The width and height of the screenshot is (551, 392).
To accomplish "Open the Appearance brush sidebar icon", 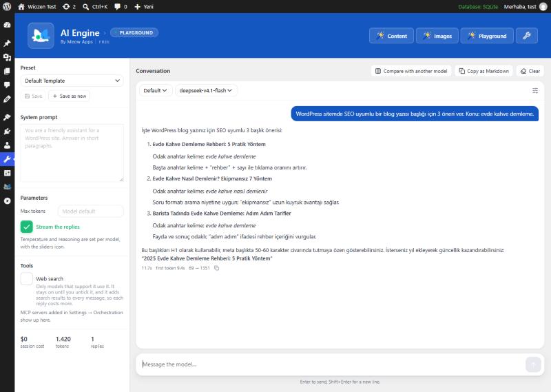I will click(7, 117).
